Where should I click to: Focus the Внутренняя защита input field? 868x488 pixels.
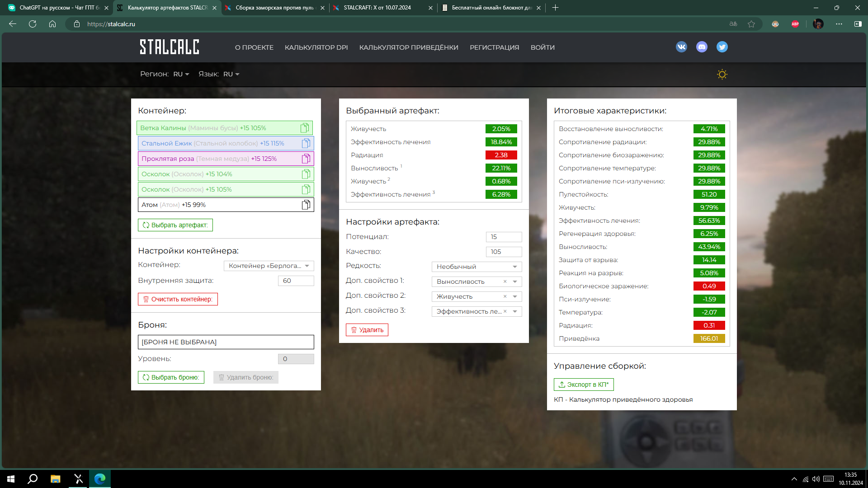tap(296, 281)
